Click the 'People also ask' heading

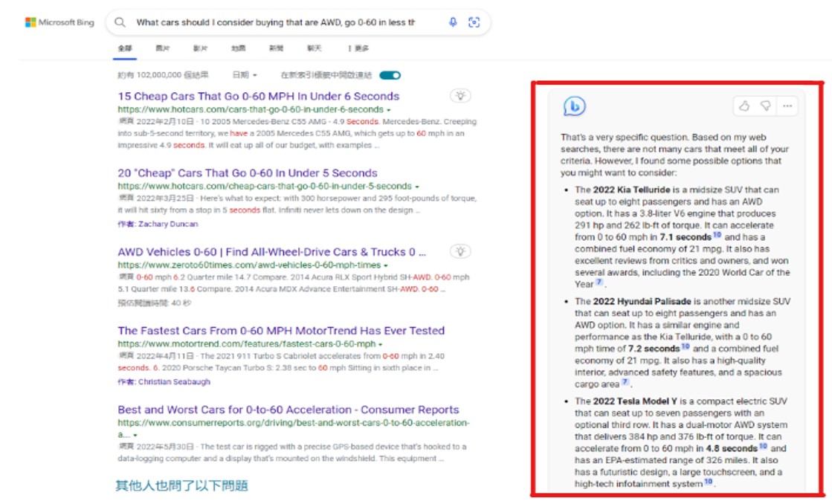tap(182, 485)
